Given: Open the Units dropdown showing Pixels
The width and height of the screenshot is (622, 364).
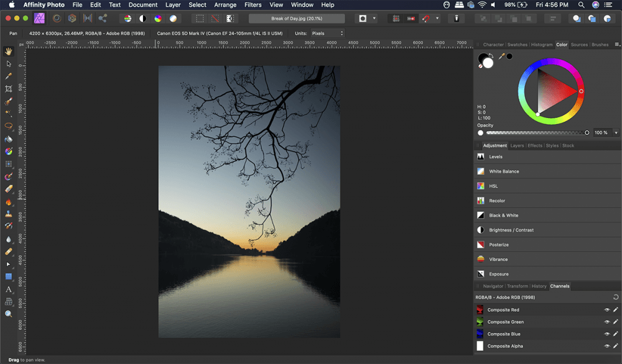Looking at the screenshot, I should pyautogui.click(x=327, y=33).
